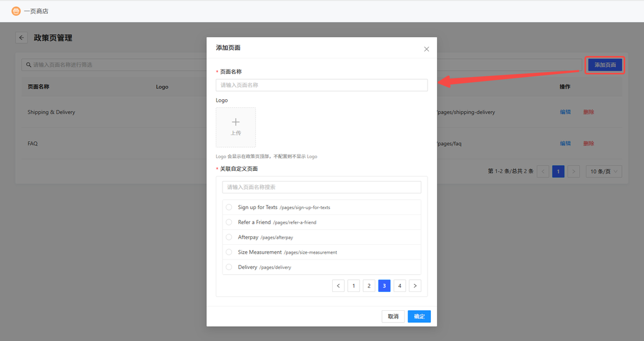Close the 添加页面 dialog with X
The image size is (644, 341).
426,49
